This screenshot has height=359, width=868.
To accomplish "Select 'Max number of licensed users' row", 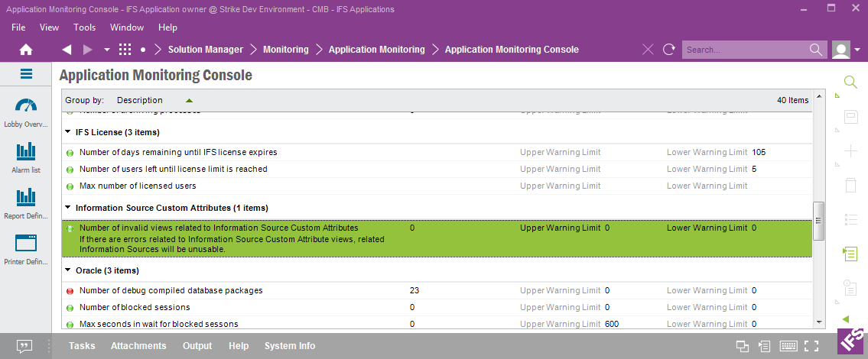I will click(436, 186).
